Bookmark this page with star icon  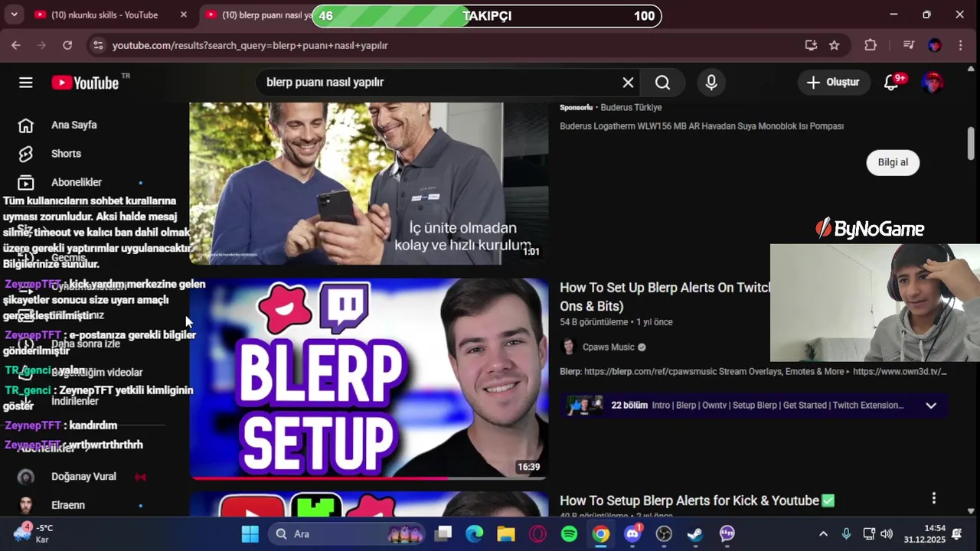click(835, 45)
